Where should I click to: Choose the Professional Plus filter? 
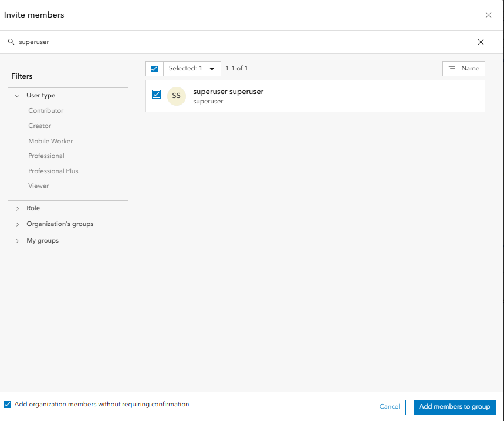point(53,171)
